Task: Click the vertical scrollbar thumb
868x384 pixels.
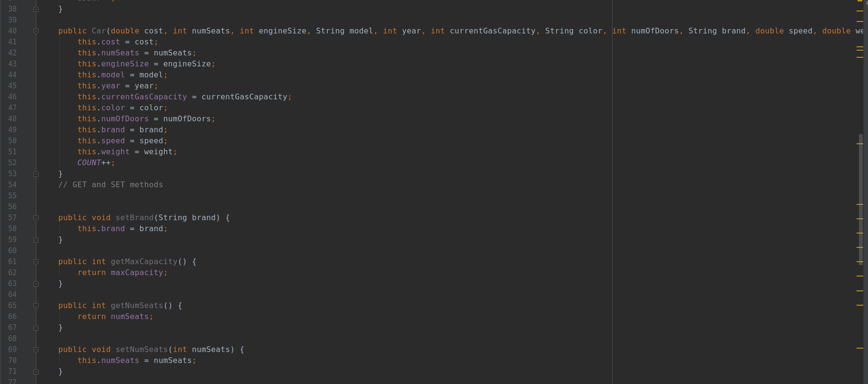Action: tap(860, 199)
